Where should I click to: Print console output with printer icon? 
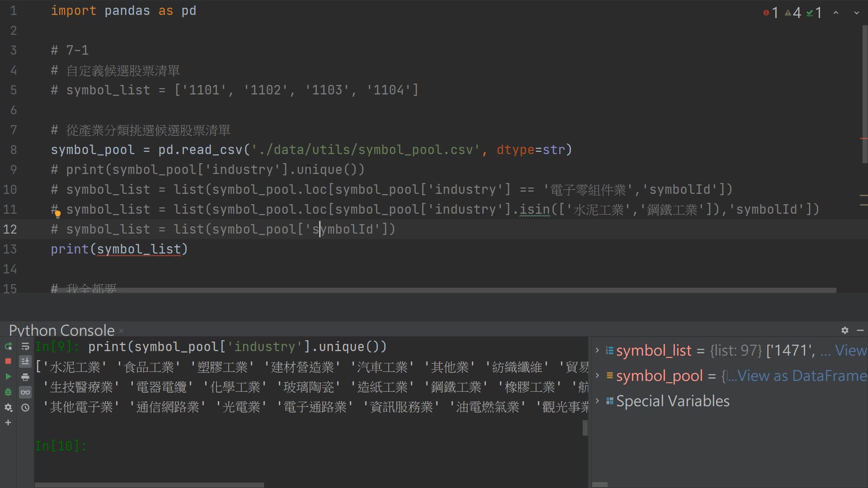[x=25, y=377]
